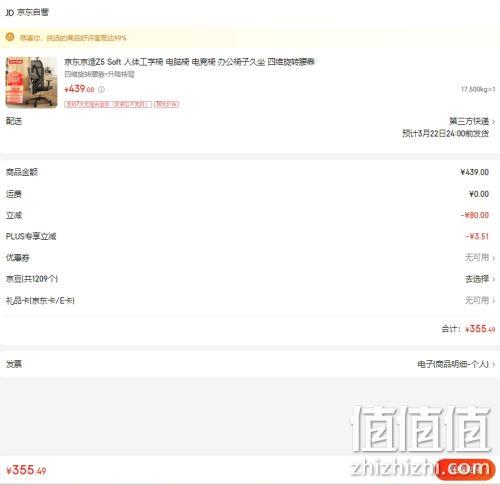Click the arrow beside 无可用 in the 礼品卡 row
500x485 pixels.
494,301
